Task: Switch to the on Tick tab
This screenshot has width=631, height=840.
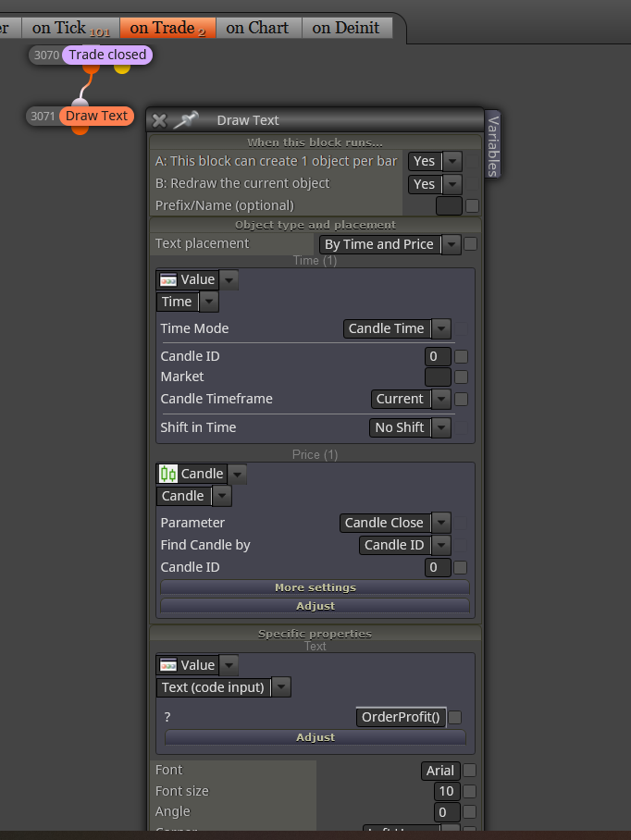Action: 70,28
